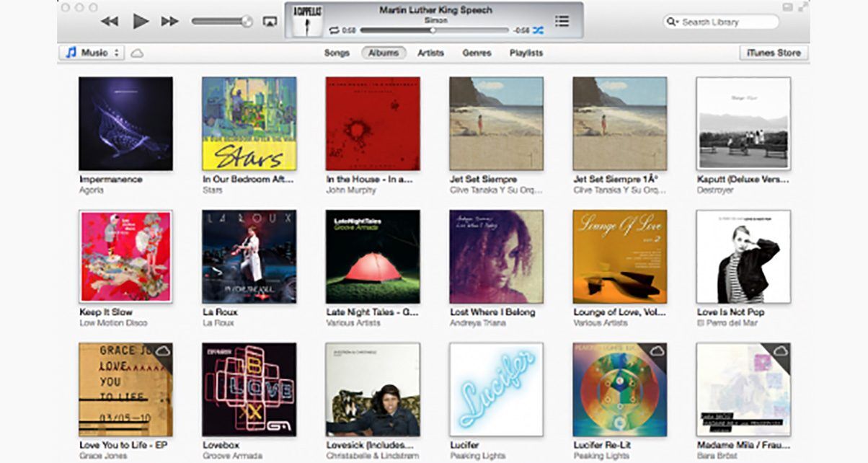The height and width of the screenshot is (463, 868).
Task: Click the artist name "Bara Bröst"
Action: [x=719, y=456]
